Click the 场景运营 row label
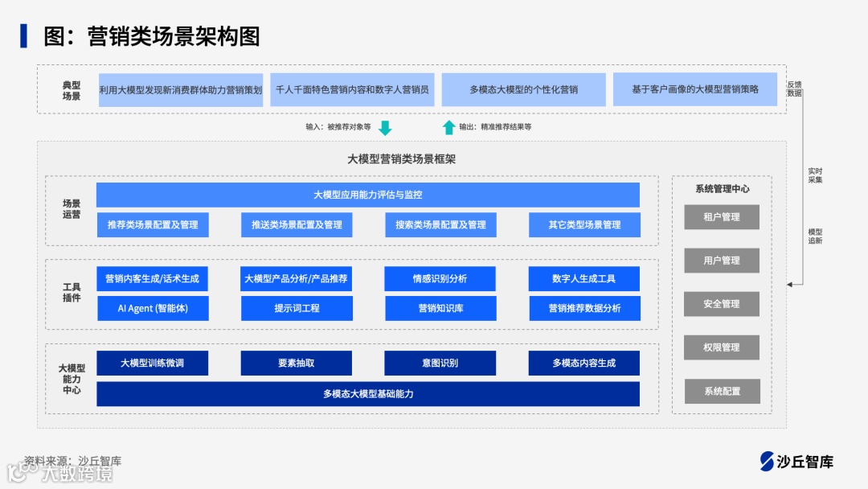 point(72,209)
